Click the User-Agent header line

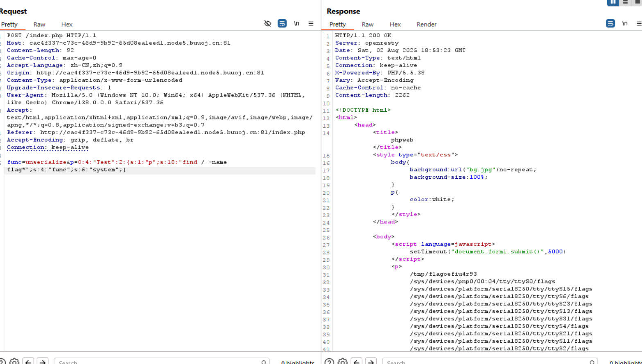click(156, 99)
